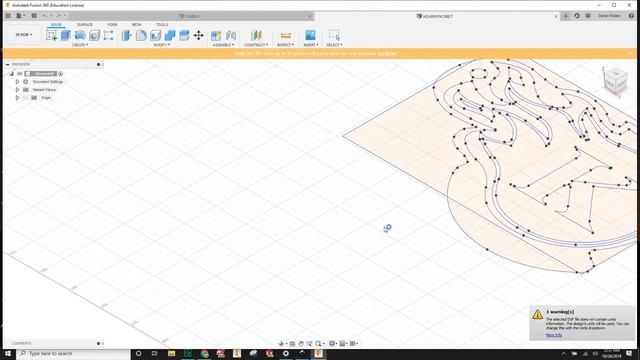Select the Shell tool

tap(156, 36)
